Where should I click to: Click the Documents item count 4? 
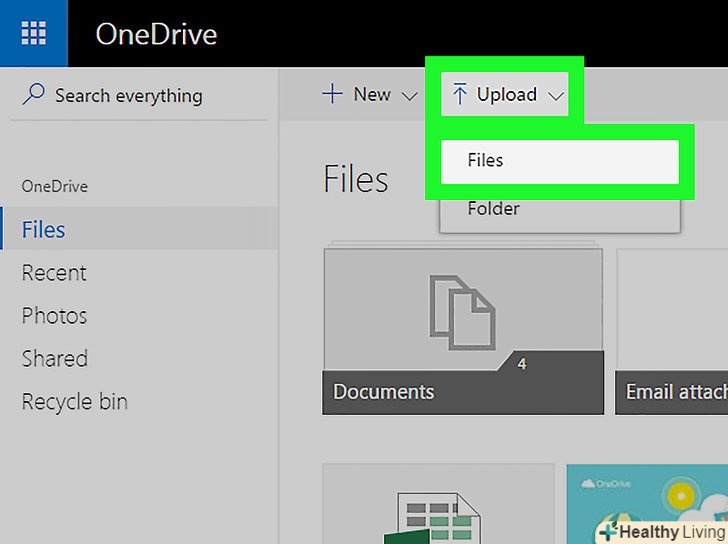pyautogui.click(x=522, y=363)
